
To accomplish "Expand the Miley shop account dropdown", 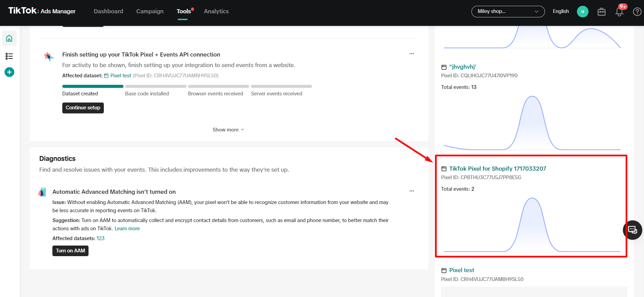I will coord(508,12).
